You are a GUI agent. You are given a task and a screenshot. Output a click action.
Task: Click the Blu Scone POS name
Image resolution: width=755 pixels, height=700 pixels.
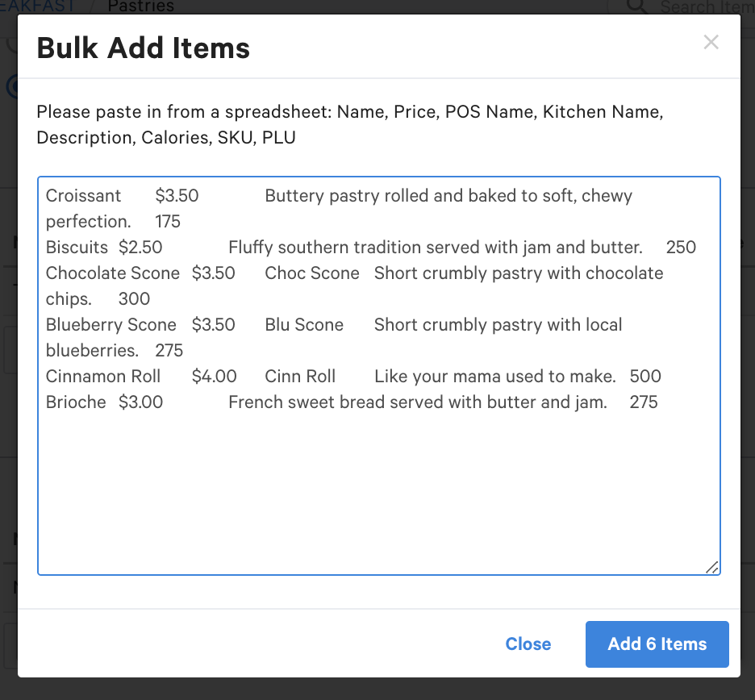coord(304,325)
